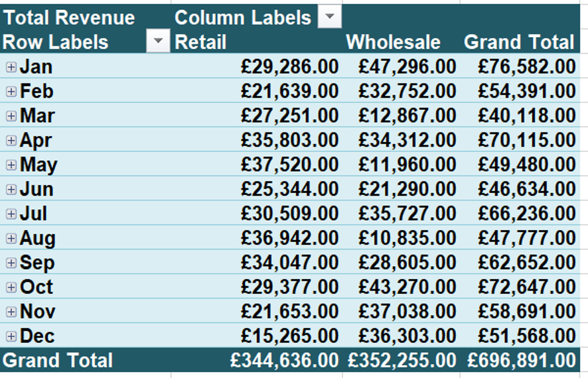Click the Total Revenue header cell

[x=68, y=17]
